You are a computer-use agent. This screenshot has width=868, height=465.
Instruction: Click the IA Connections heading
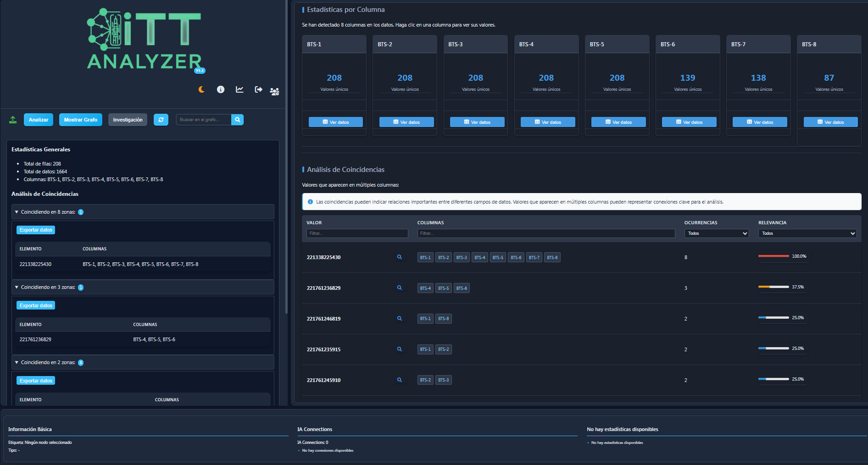(x=315, y=429)
